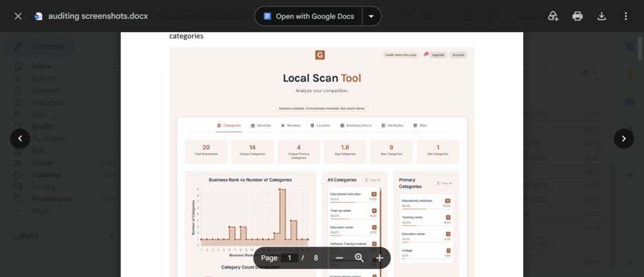Screen dimensions: 644x277
Task: Click the Local Scan Tool heading
Action: tap(322, 78)
